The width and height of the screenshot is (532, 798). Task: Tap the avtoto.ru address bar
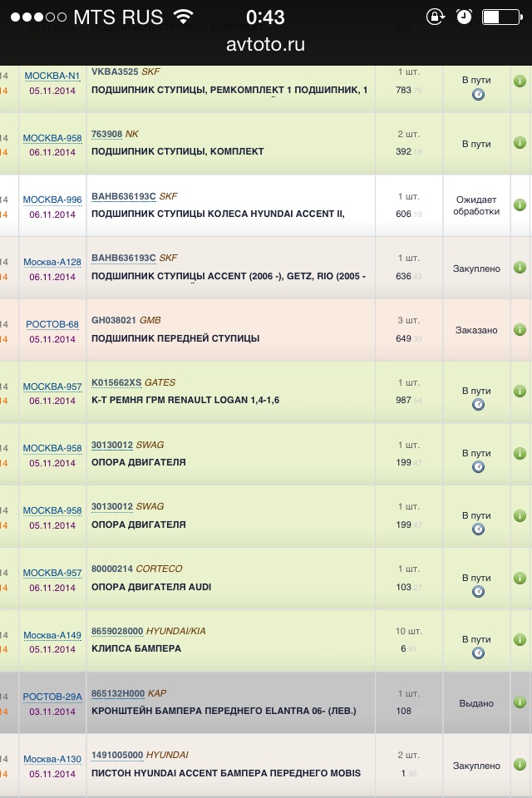click(266, 45)
